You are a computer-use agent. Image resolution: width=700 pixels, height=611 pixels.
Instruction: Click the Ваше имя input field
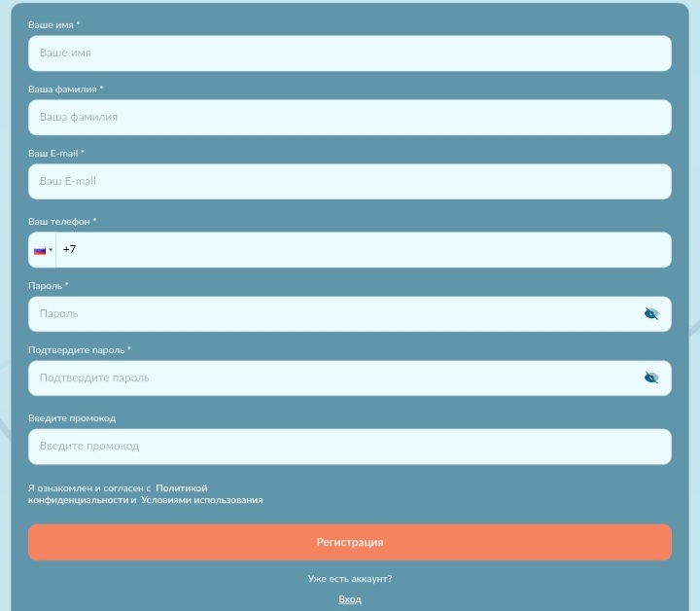[349, 54]
